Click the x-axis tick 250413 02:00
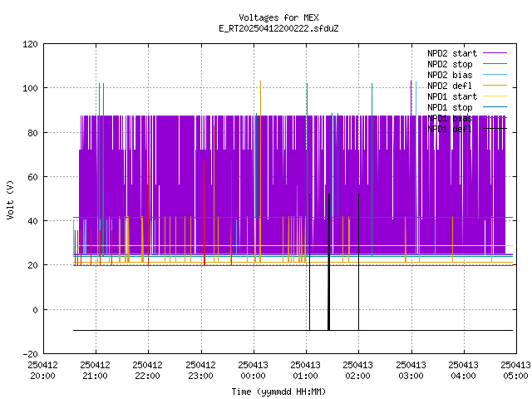The width and height of the screenshot is (532, 399). (x=358, y=371)
